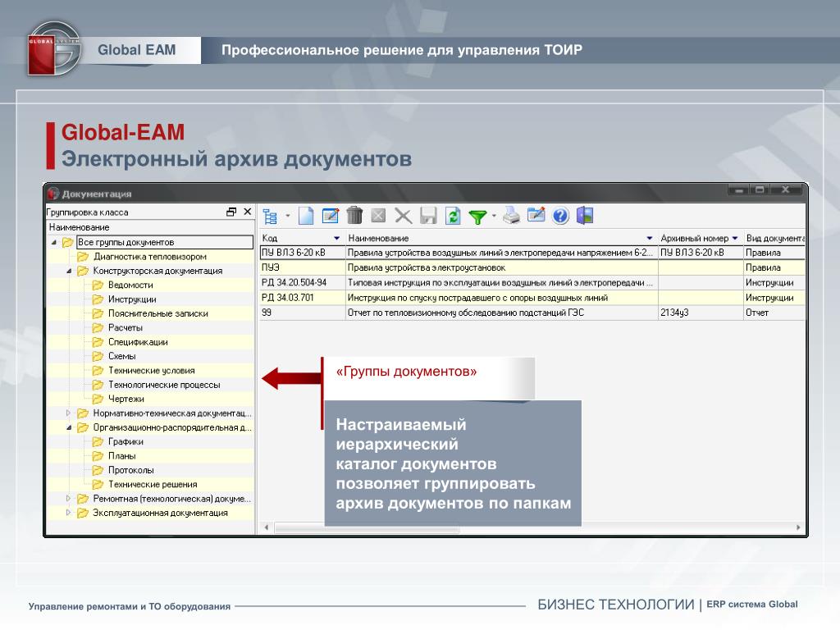Click the blue question mark help icon
Screen dimensions: 840x630
point(560,216)
